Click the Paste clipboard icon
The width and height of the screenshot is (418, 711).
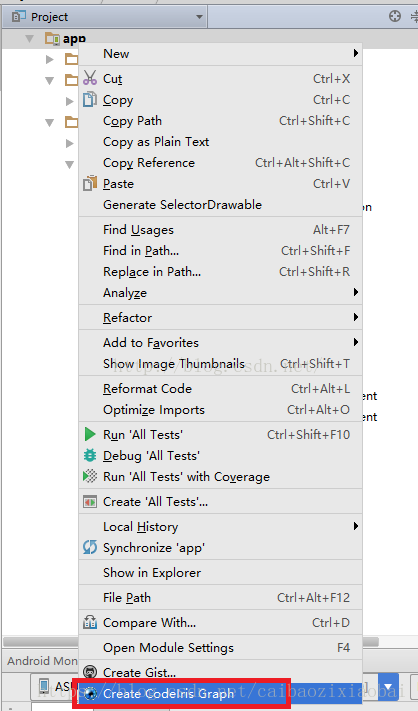pos(90,183)
